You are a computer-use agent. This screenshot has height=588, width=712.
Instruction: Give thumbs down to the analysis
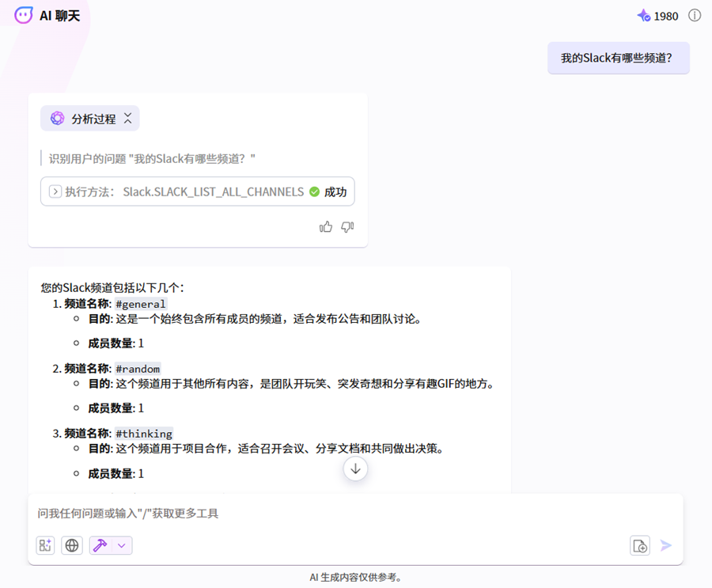(x=347, y=227)
